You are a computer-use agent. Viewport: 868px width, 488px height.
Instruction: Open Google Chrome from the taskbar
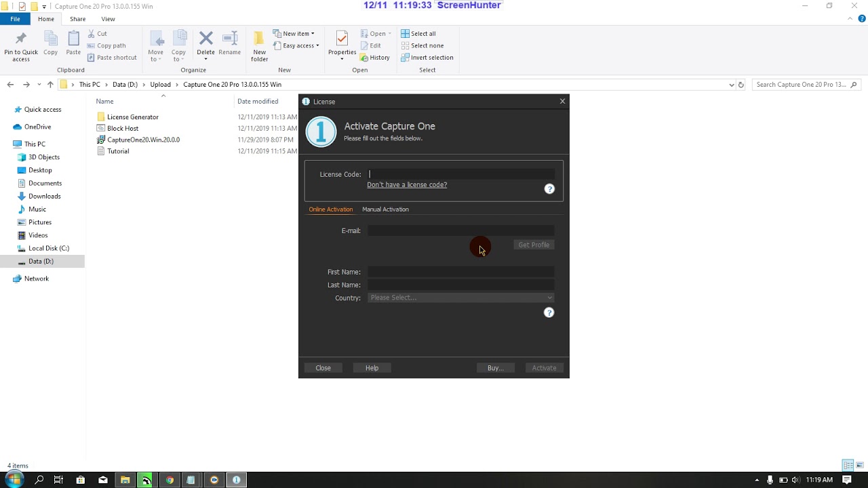(170, 480)
